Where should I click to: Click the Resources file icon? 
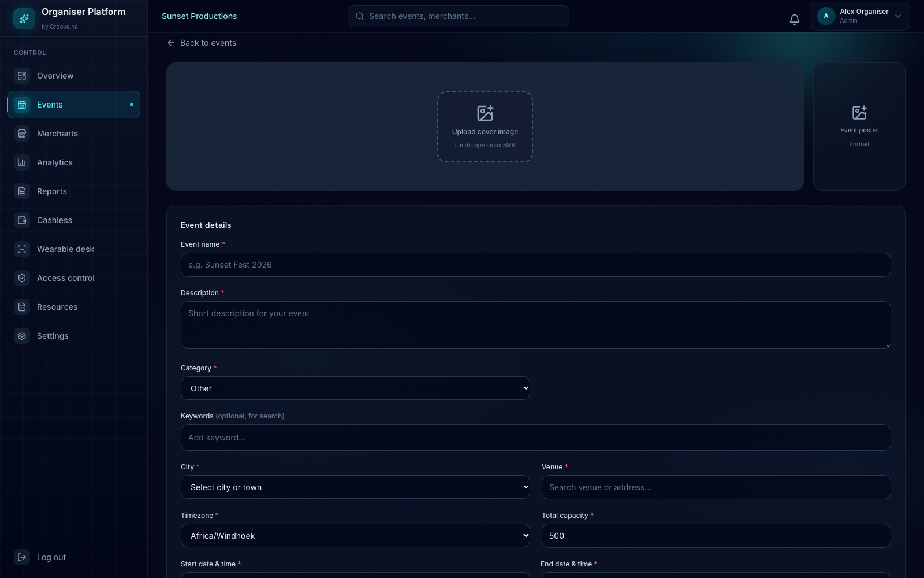coord(22,307)
